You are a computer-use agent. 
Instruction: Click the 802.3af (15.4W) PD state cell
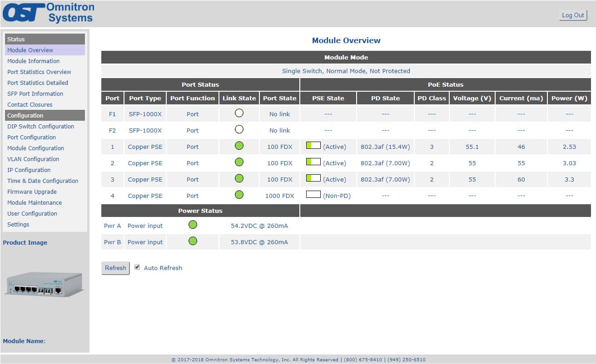pos(385,147)
